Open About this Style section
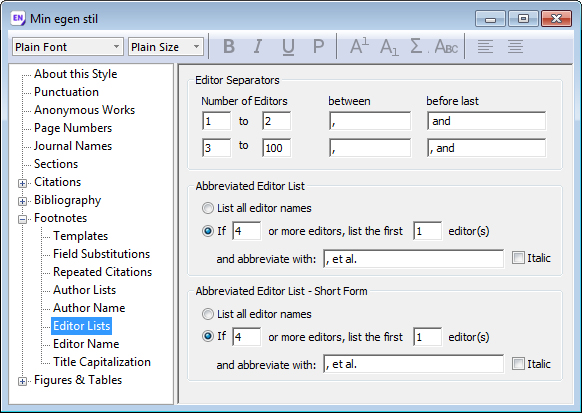Screen dimensions: 582x413 pos(75,74)
